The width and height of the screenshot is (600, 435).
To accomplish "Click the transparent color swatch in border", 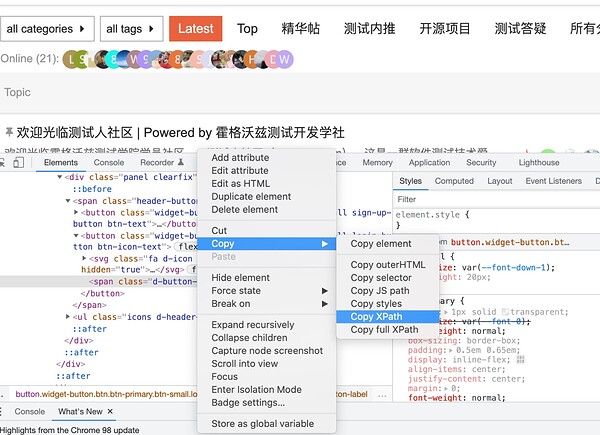I will click(505, 312).
